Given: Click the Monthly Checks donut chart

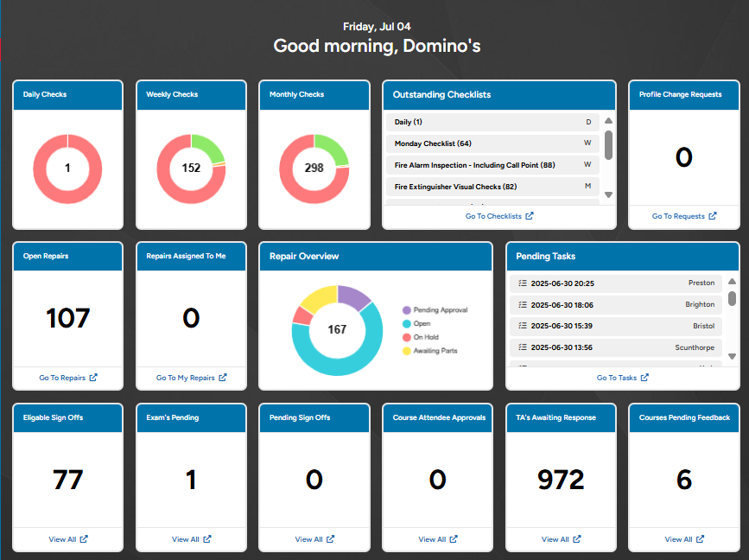Looking at the screenshot, I should pyautogui.click(x=314, y=169).
